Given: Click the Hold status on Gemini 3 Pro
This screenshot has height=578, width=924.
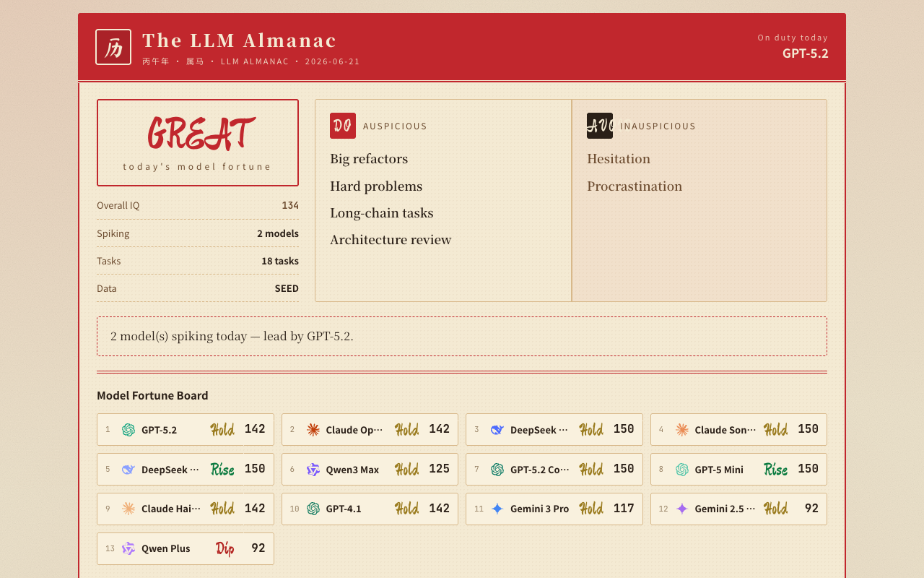Looking at the screenshot, I should (591, 509).
